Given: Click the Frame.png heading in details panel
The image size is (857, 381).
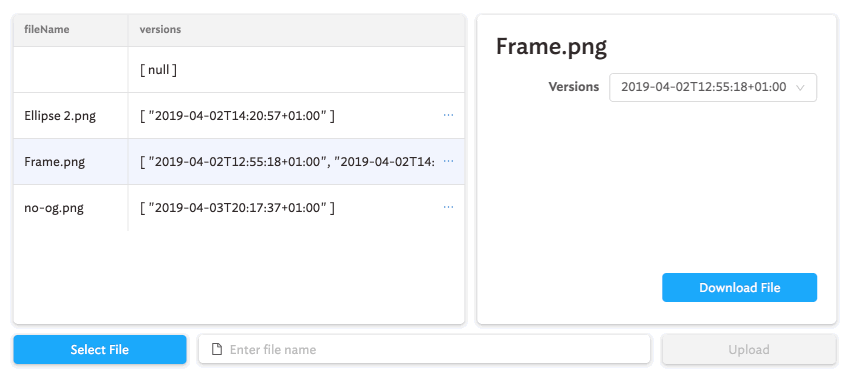Looking at the screenshot, I should coord(551,47).
